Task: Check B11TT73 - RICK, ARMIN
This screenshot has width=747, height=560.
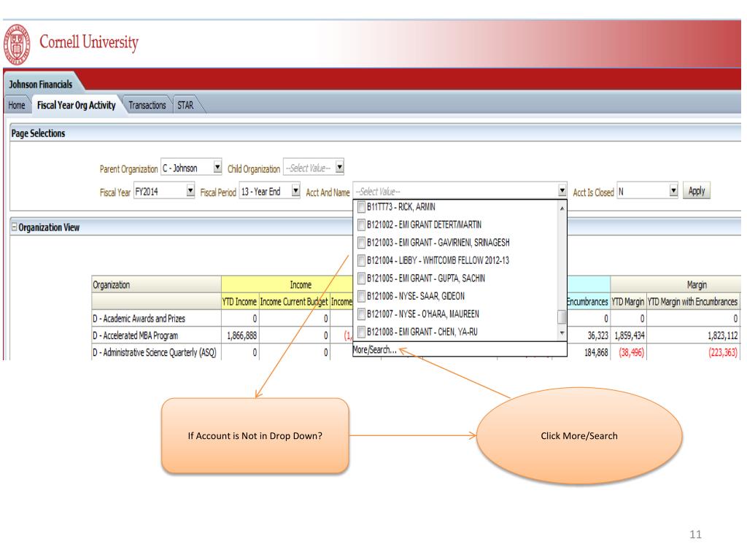Action: (x=361, y=206)
